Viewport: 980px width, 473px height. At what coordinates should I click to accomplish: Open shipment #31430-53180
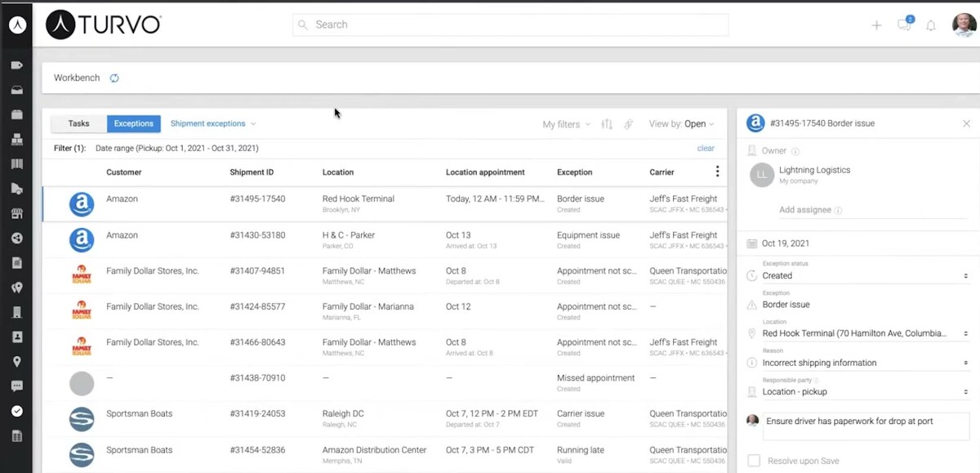257,235
